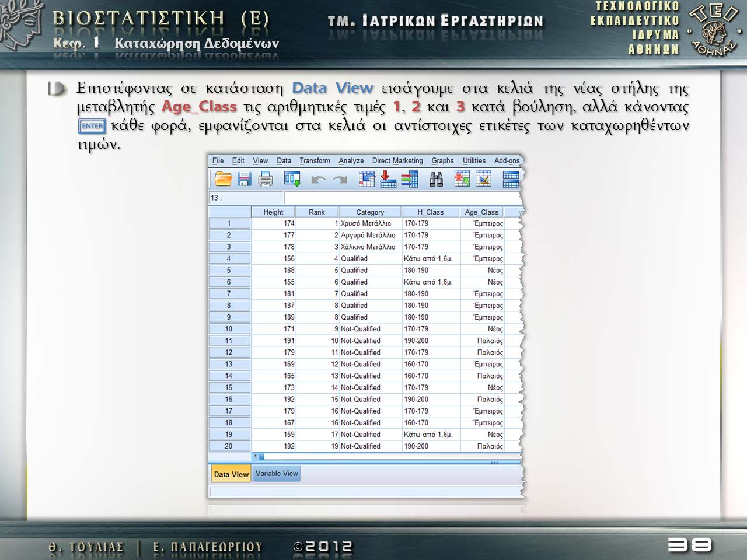This screenshot has width=747, height=560.
Task: Redo the action arrow icon
Action: (340, 180)
